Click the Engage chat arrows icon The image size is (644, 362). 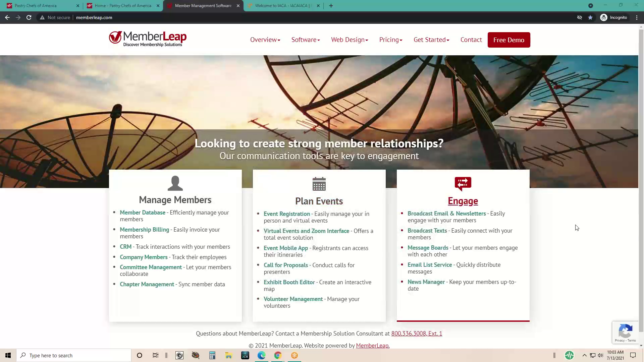pos(463,184)
